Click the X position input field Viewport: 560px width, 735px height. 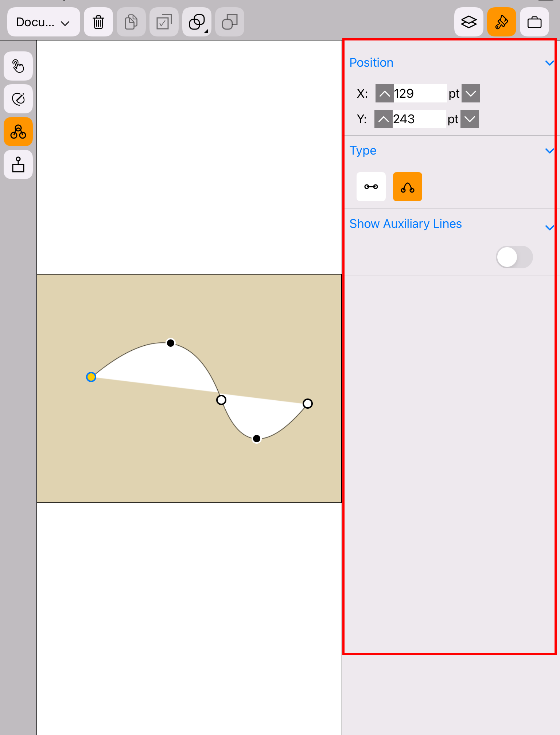pos(420,94)
